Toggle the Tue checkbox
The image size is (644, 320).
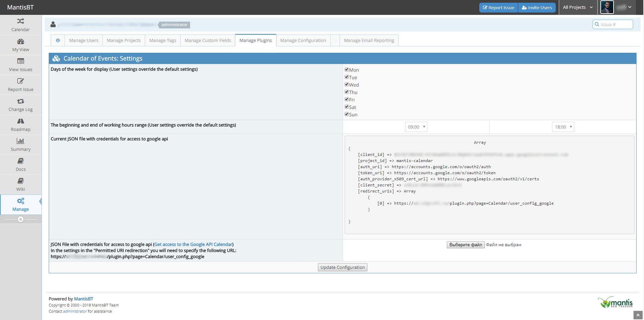347,77
